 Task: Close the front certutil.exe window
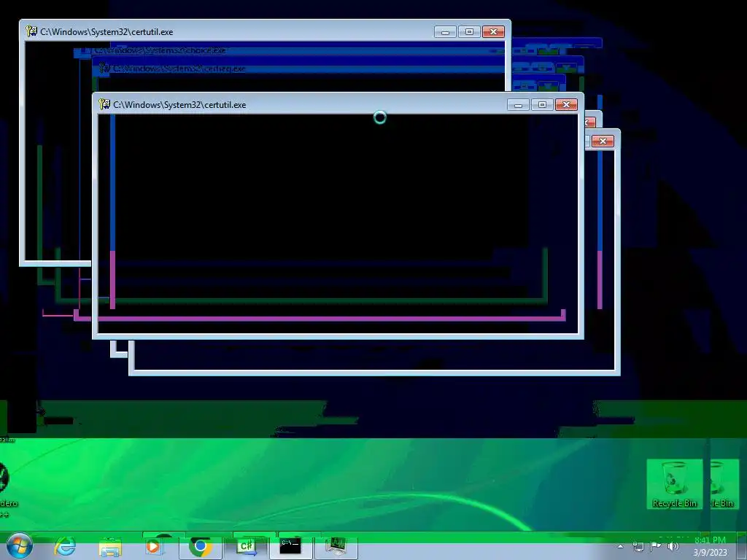566,105
